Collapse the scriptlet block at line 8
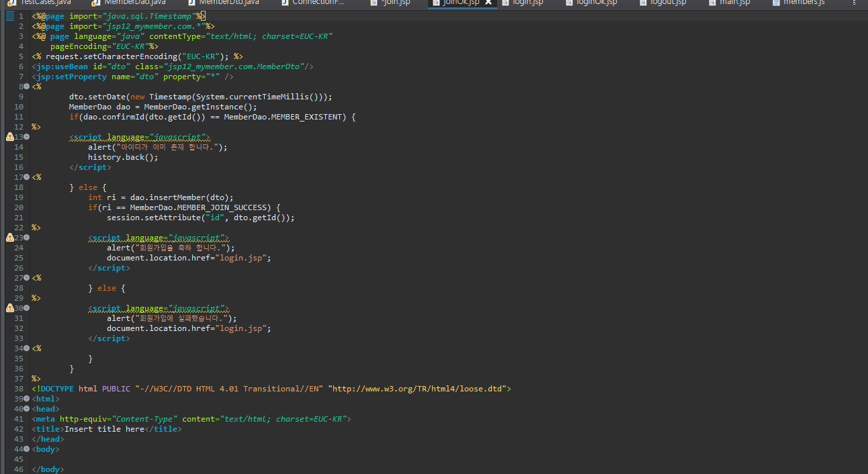 (x=27, y=87)
